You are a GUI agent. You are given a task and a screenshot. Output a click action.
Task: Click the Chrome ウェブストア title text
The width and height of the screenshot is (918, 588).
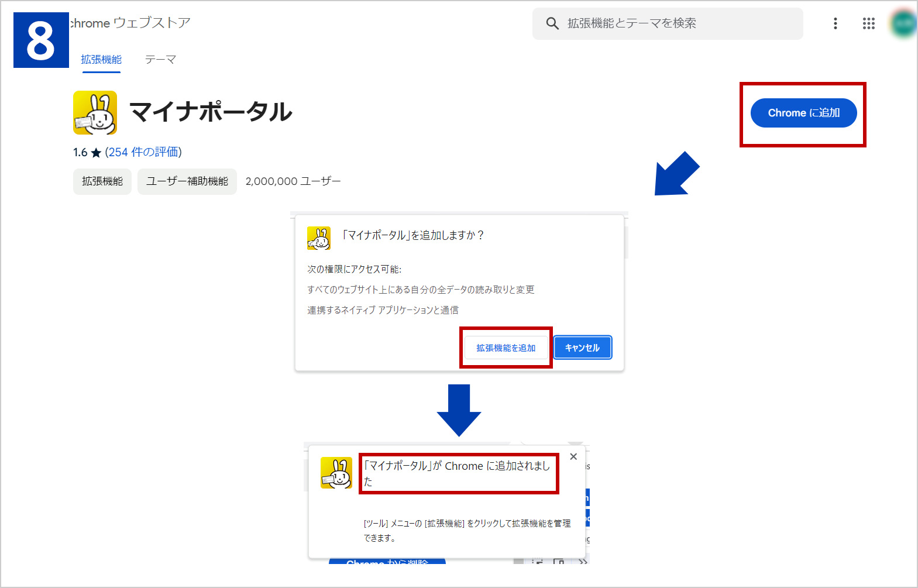coord(130,23)
